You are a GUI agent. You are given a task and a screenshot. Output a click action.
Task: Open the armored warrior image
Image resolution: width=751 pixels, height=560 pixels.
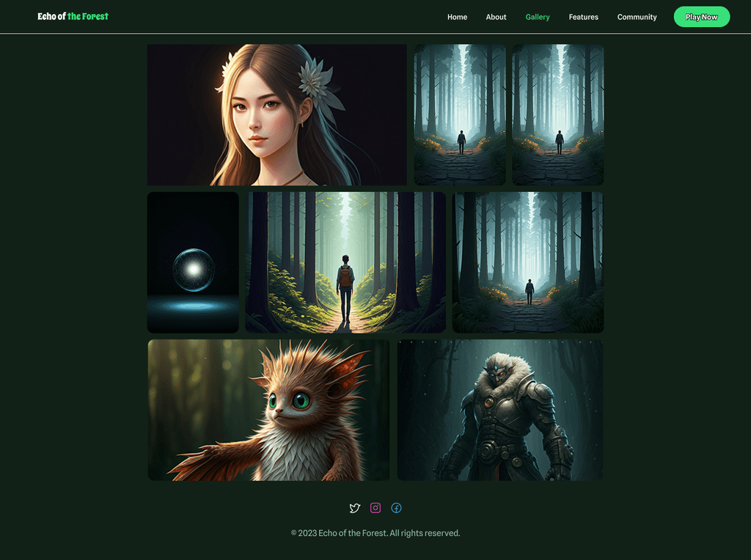pos(500,410)
